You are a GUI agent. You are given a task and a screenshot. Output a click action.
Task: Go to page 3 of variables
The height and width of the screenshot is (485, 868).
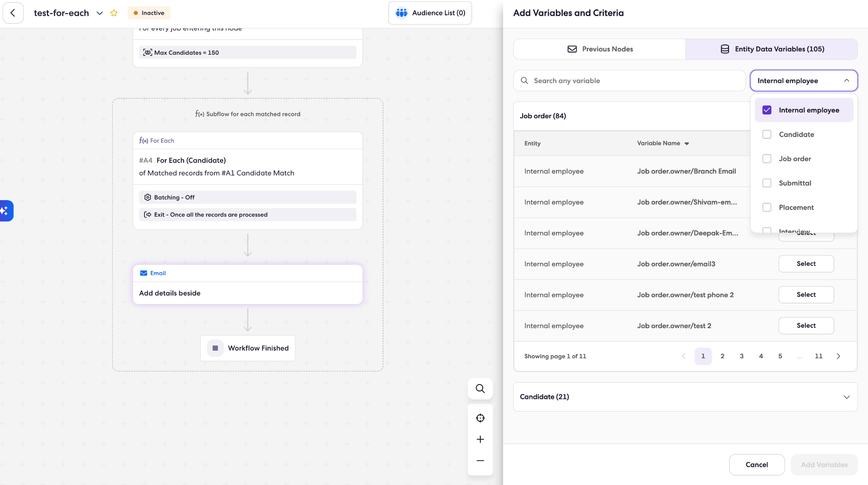(x=742, y=356)
